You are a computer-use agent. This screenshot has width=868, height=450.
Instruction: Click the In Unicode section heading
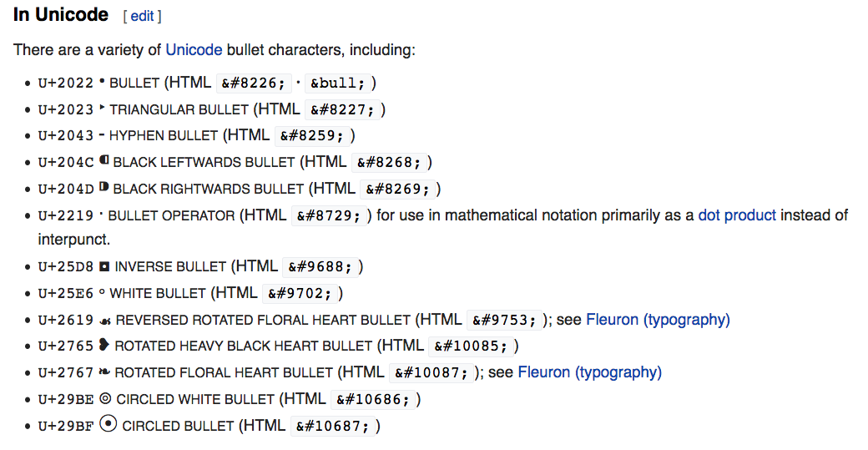pyautogui.click(x=61, y=15)
